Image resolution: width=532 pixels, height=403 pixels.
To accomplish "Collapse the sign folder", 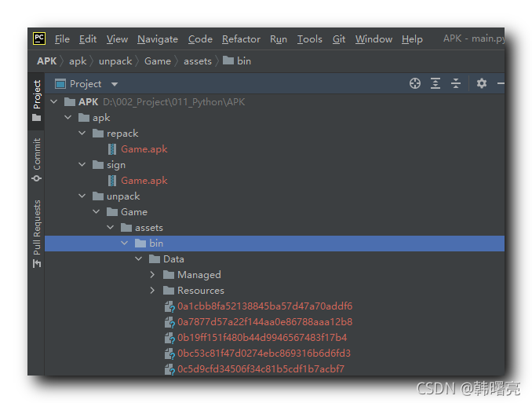I will (82, 165).
